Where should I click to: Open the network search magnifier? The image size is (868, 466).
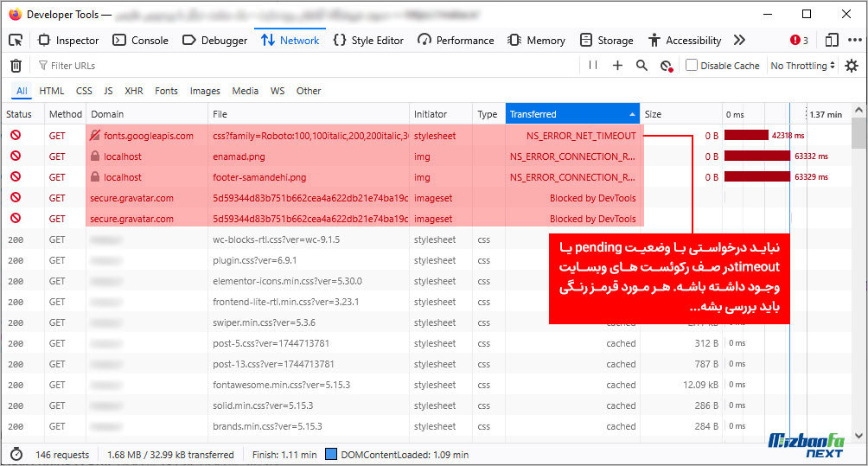[641, 66]
